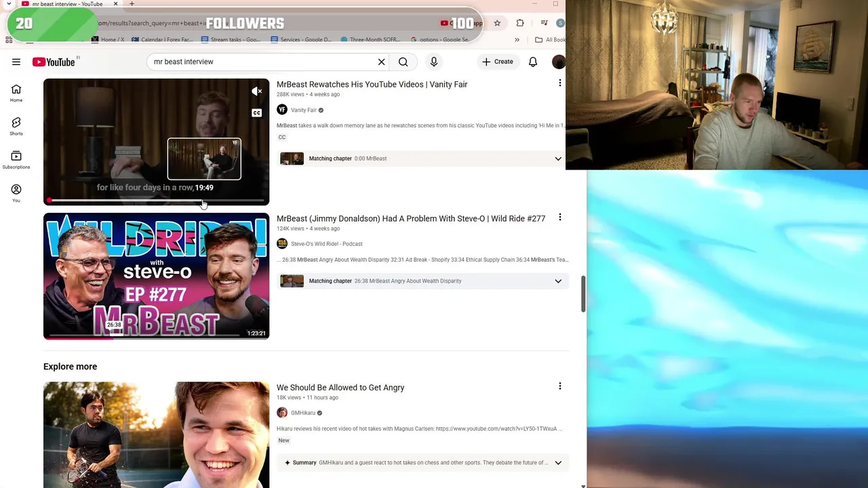
Task: Click the 'Explore more' heading
Action: coord(70,367)
